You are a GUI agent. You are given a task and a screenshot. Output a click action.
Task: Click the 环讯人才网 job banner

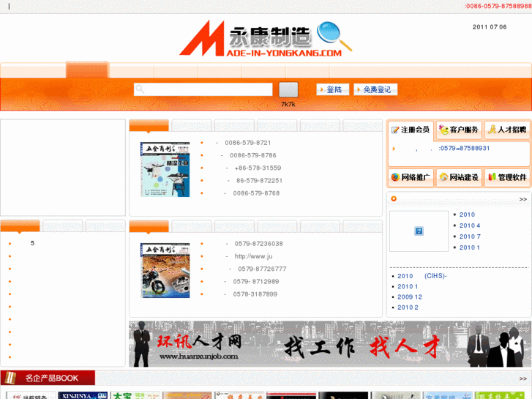coord(330,343)
